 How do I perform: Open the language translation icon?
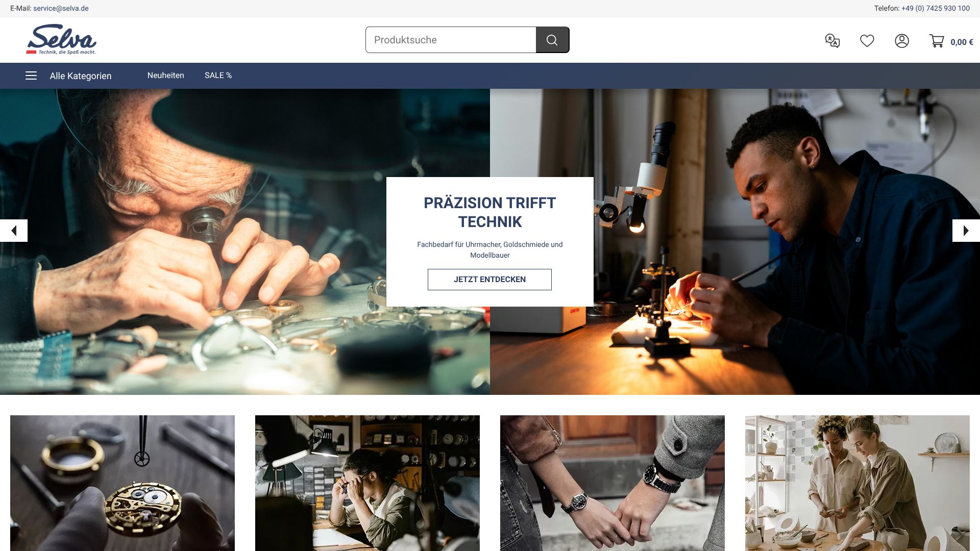pyautogui.click(x=832, y=41)
